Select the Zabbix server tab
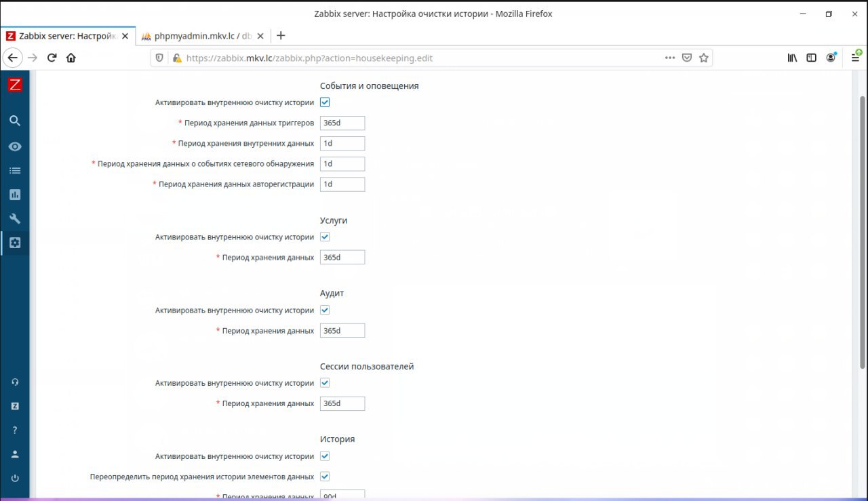This screenshot has height=501, width=868. (x=68, y=36)
